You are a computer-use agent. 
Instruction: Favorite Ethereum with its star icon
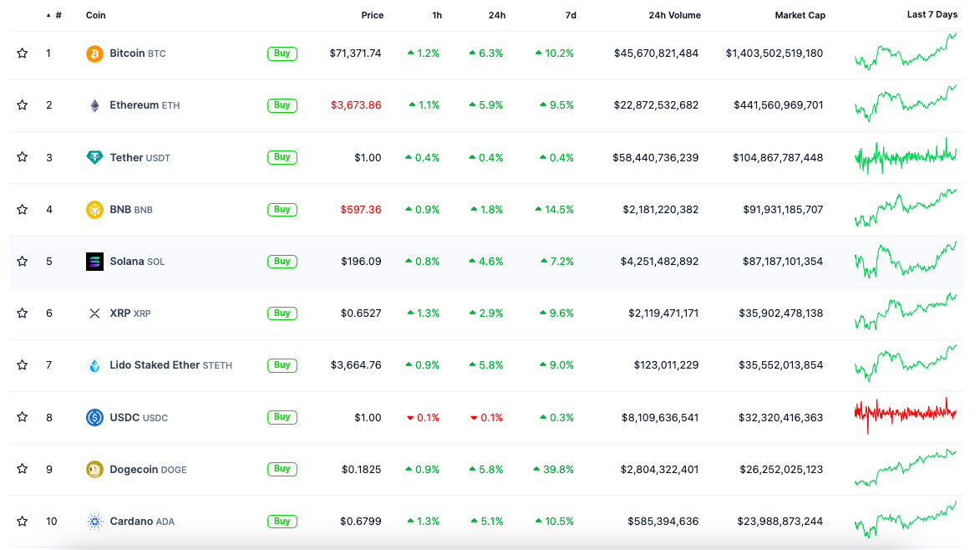(x=23, y=105)
